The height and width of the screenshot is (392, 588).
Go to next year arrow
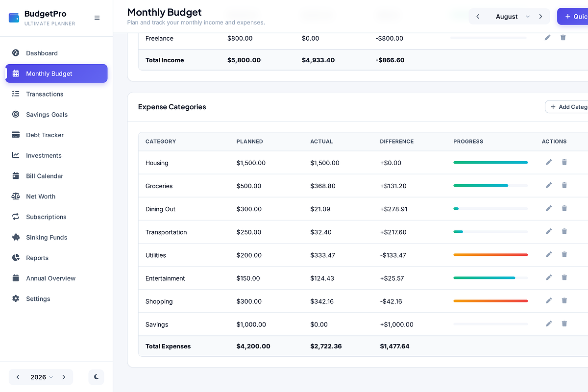pyautogui.click(x=64, y=377)
